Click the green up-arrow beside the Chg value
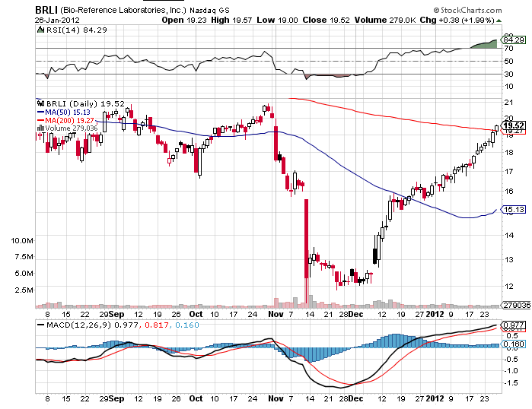532x409 pixels. (499, 21)
